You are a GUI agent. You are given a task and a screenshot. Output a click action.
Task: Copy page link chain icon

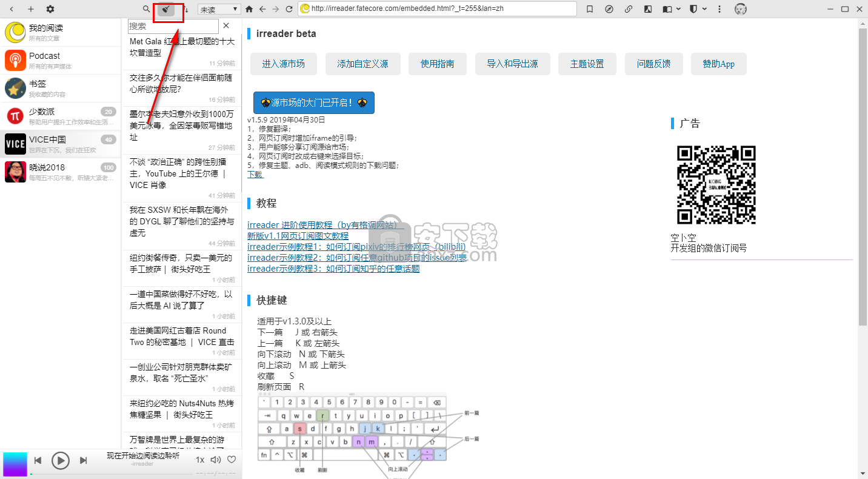pyautogui.click(x=629, y=9)
